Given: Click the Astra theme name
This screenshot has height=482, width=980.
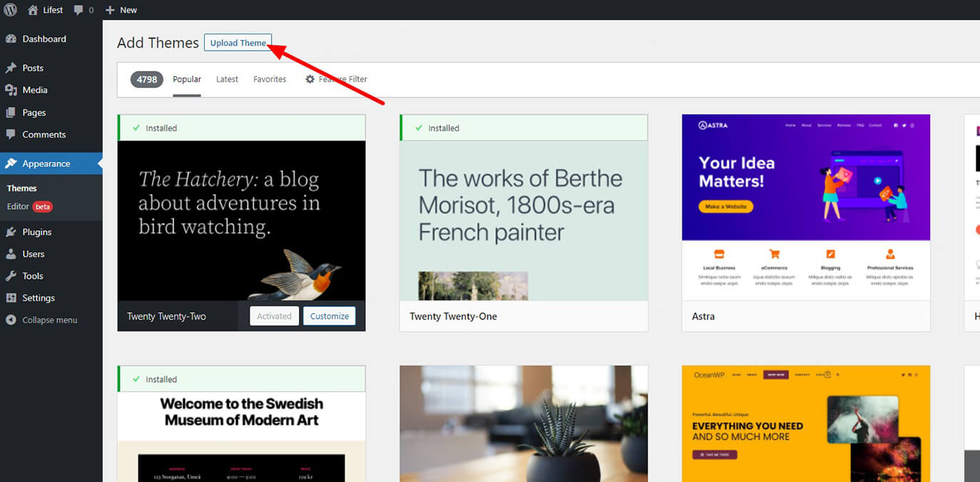Looking at the screenshot, I should pos(703,316).
